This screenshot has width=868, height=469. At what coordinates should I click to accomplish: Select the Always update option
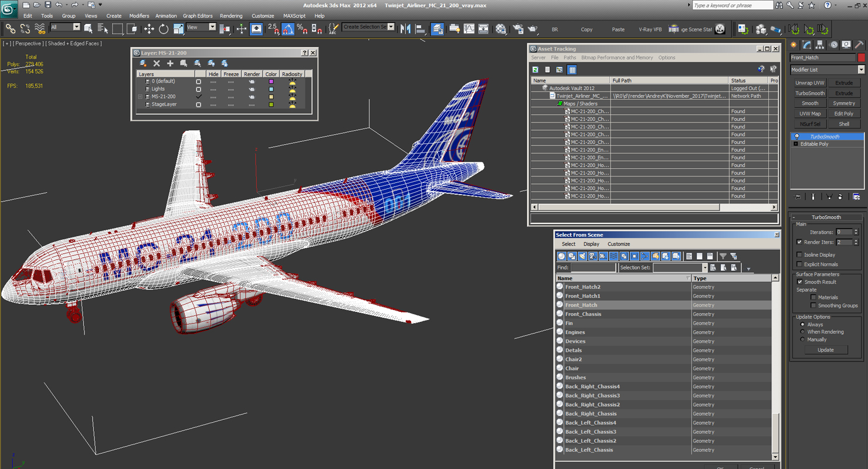pos(803,324)
